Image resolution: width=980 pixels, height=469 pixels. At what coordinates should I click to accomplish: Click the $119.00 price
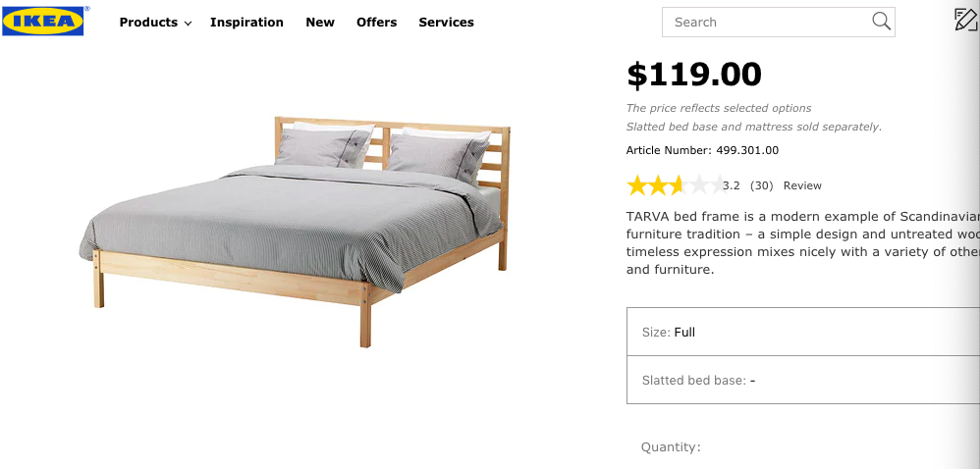pyautogui.click(x=694, y=74)
